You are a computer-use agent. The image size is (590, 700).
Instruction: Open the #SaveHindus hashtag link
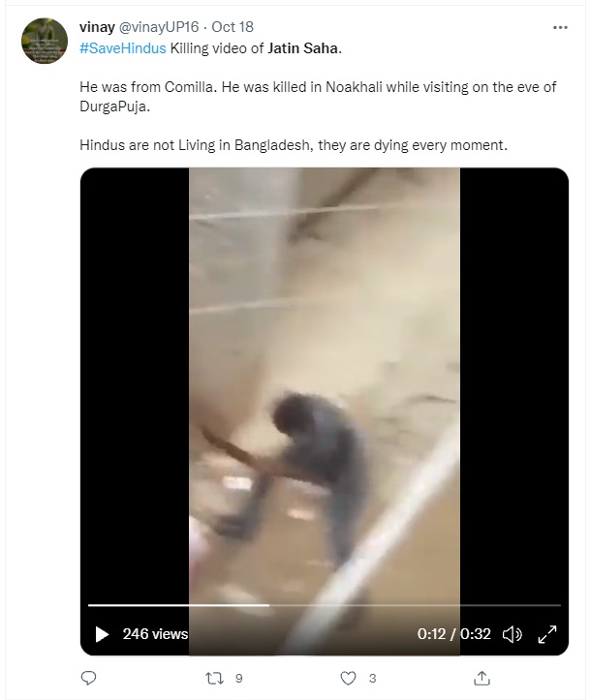123,48
